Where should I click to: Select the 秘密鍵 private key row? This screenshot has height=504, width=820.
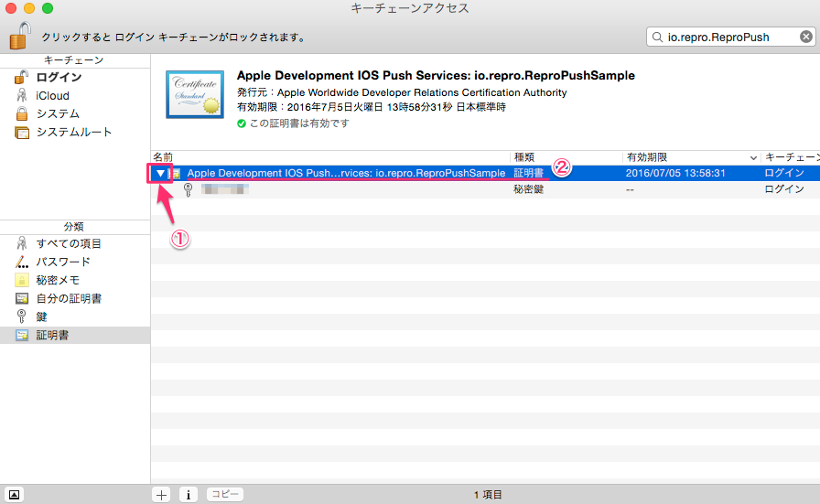485,189
